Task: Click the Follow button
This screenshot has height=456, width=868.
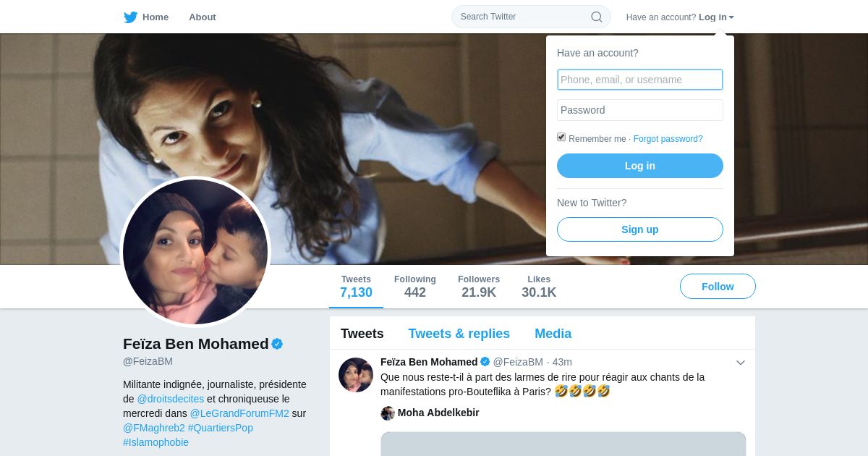Action: (718, 287)
